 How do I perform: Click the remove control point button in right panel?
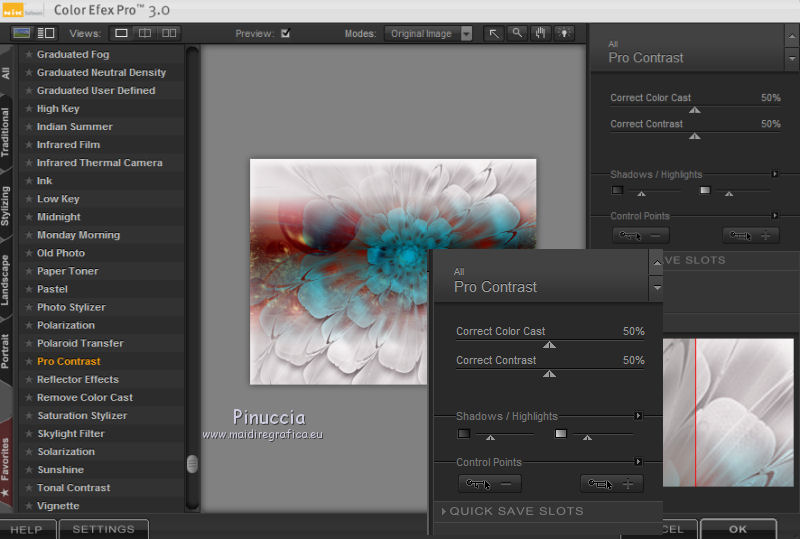[x=641, y=235]
